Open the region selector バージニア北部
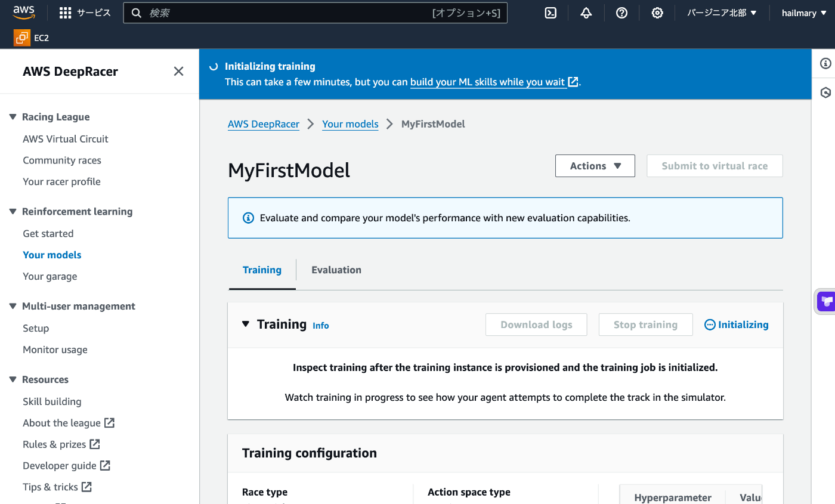835x504 pixels. point(722,13)
